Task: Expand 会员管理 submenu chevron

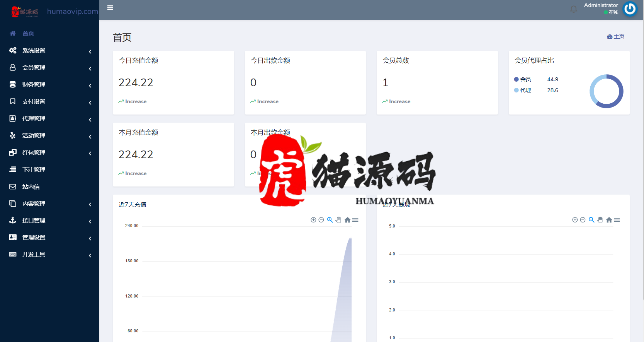Action: (90, 68)
